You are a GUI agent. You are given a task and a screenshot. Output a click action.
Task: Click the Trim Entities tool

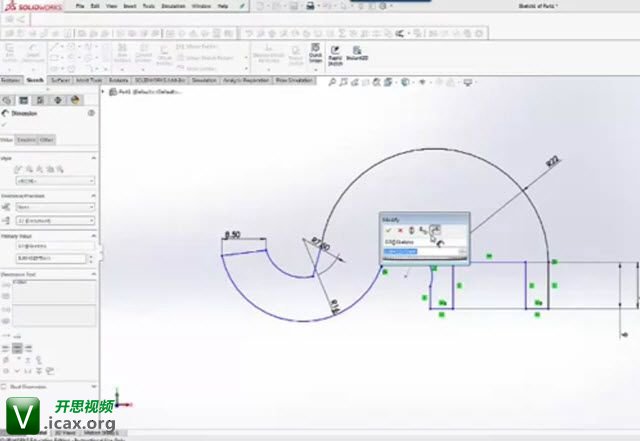click(122, 54)
